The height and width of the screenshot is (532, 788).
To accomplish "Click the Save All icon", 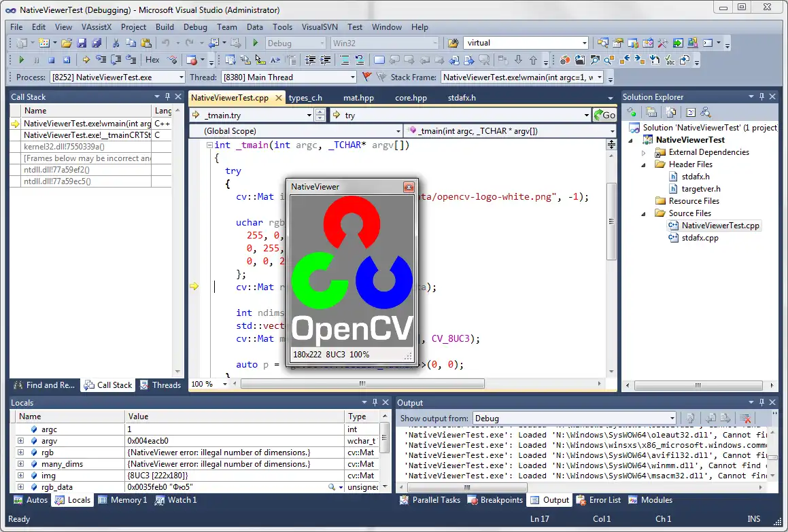I will click(97, 43).
